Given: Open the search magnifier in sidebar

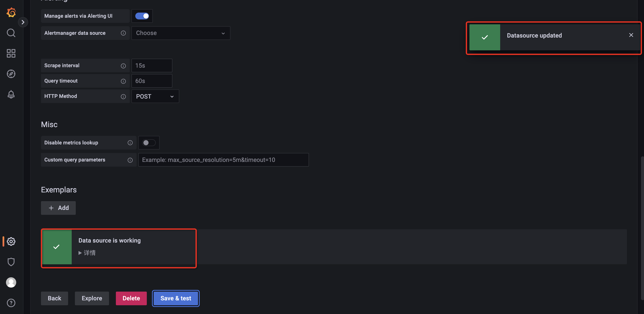Looking at the screenshot, I should pos(11,33).
